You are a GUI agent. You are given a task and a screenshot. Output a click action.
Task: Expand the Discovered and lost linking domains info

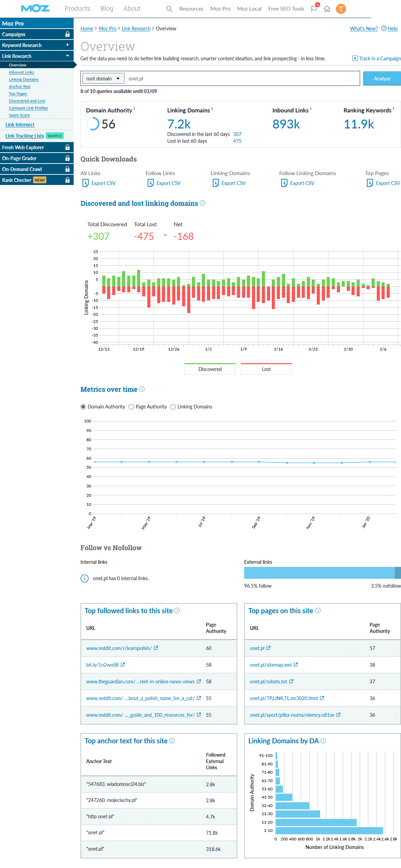click(203, 203)
